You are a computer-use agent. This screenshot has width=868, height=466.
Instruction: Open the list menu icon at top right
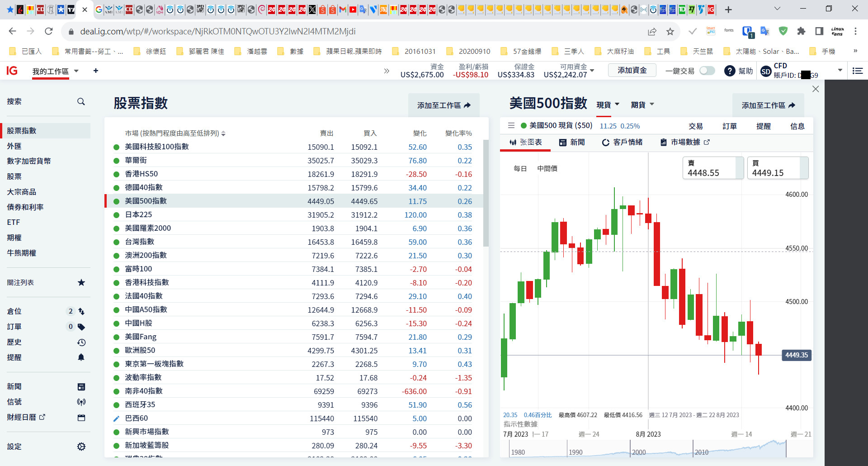[858, 71]
